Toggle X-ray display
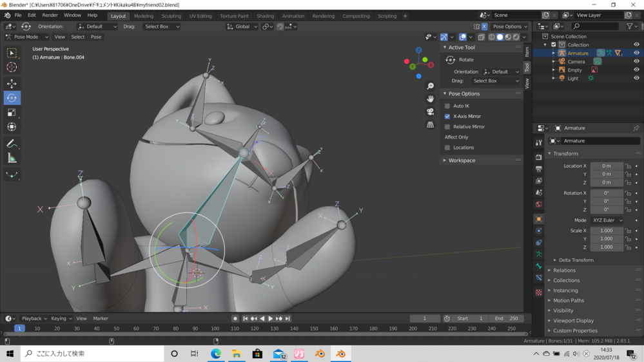This screenshot has height=362, width=644. [482, 37]
